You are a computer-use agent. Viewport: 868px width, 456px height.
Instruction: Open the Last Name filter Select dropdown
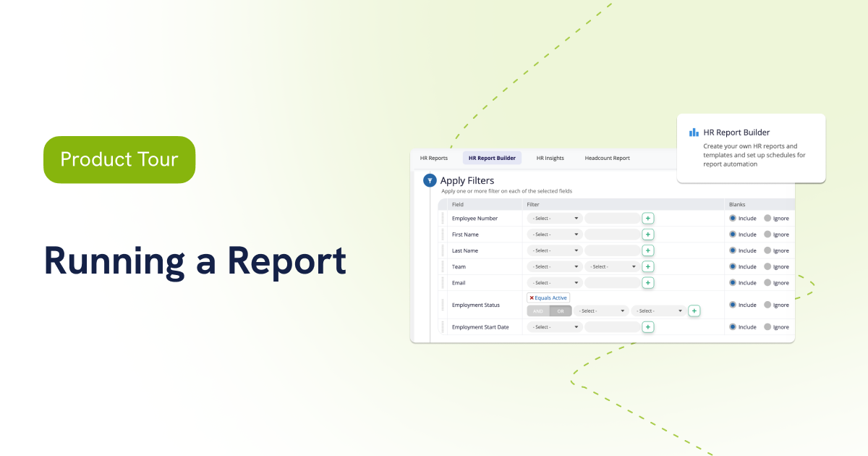[555, 250]
